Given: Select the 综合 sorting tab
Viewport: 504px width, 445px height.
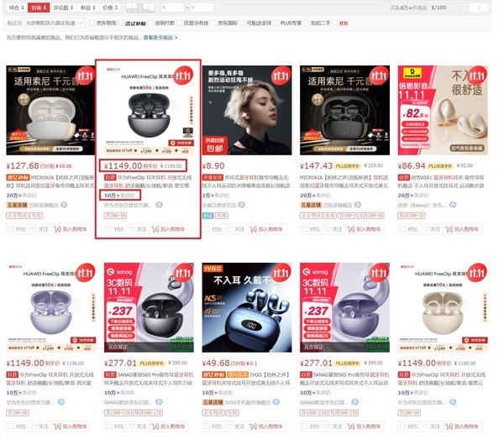Looking at the screenshot, I should (16, 8).
